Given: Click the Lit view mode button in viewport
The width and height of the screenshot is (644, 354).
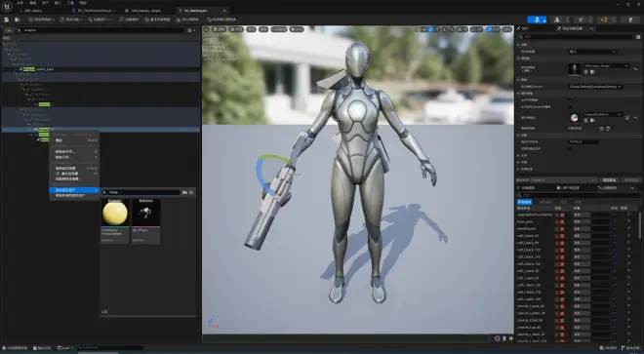Looking at the screenshot, I should coord(236,29).
